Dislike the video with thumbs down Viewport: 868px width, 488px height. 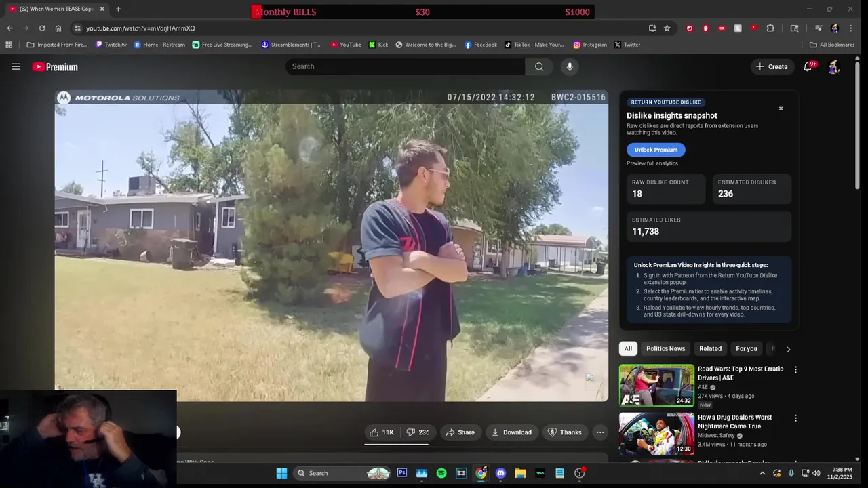point(418,432)
